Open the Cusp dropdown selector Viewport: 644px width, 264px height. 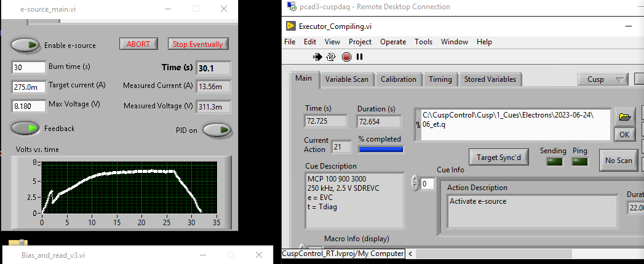602,79
